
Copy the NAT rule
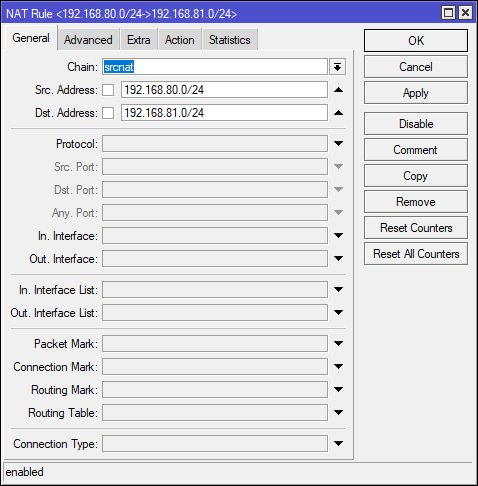[x=416, y=176]
